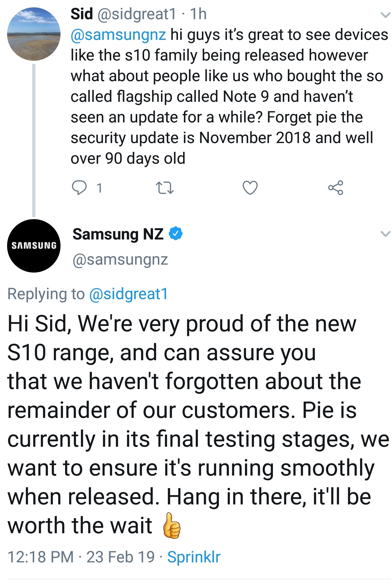Viewport: 392px width, 585px height.
Task: Tap the reply count 1 on Sid's tweet
Action: (99, 188)
